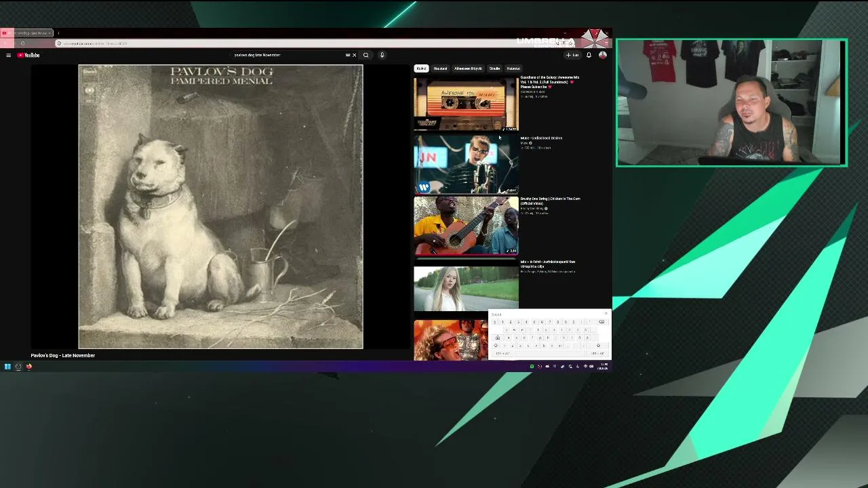The width and height of the screenshot is (868, 488).
Task: Tap caps lock on the on-screen keyboard
Action: 497,338
